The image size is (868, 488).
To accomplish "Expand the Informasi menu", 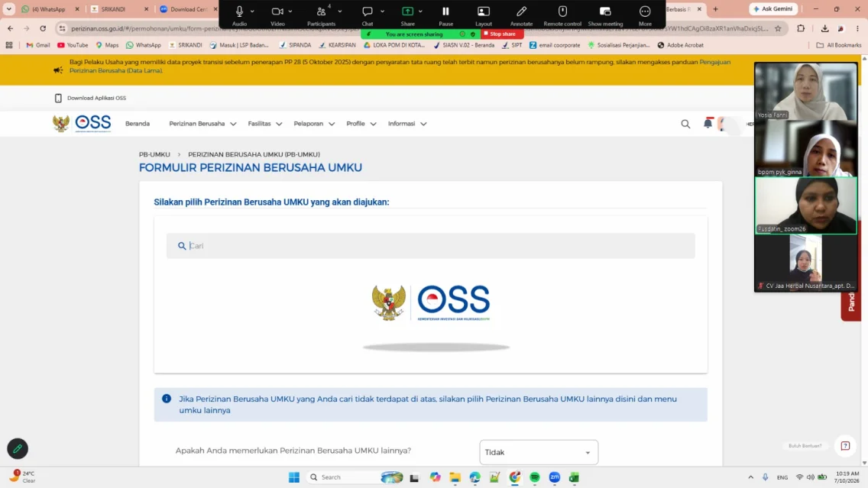I will coord(406,124).
